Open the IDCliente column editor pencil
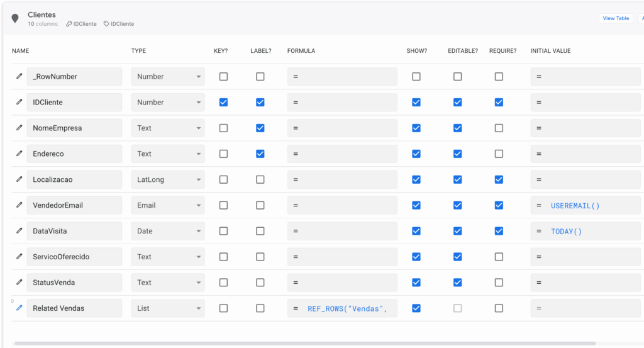644x348 pixels. 19,103
